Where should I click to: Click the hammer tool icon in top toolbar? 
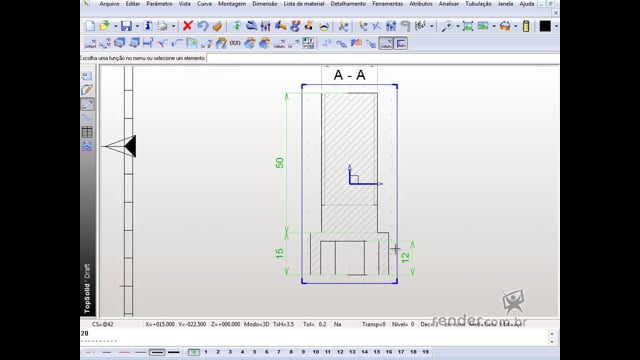coord(280,26)
